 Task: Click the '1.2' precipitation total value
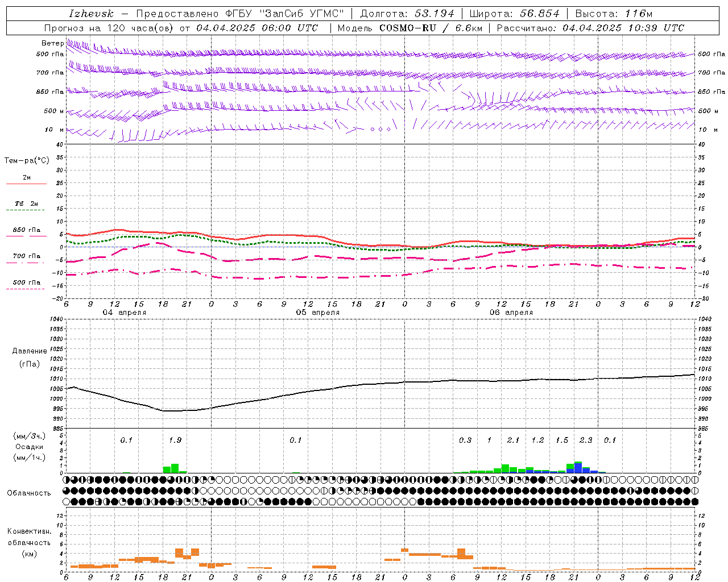pos(537,440)
